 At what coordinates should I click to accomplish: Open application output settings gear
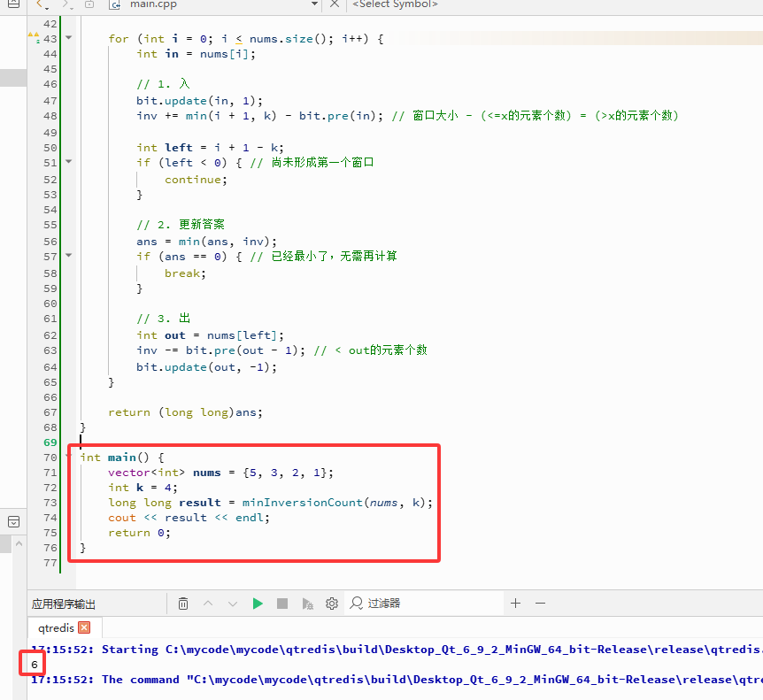coord(332,604)
